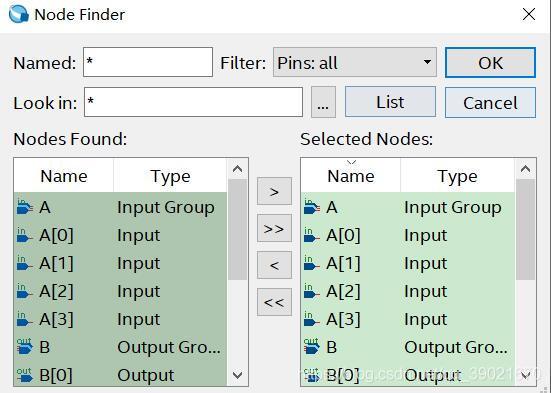This screenshot has height=393, width=551.
Task: Select B name in Nodes Found list
Action: 45,347
